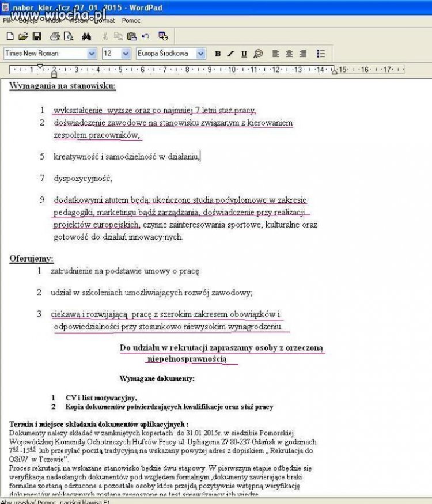Open the Format menu
The image size is (432, 504).
point(105,21)
